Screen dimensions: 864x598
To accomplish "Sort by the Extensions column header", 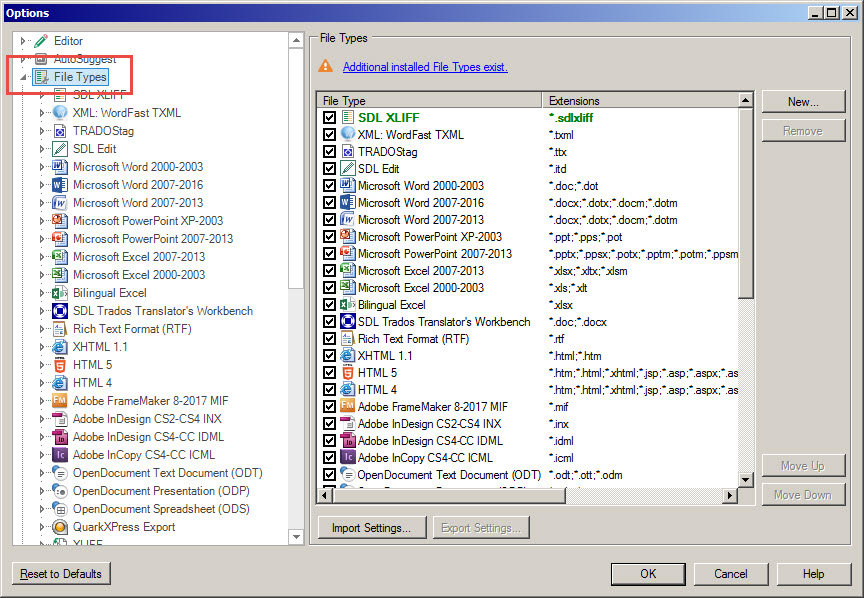I will click(x=640, y=101).
